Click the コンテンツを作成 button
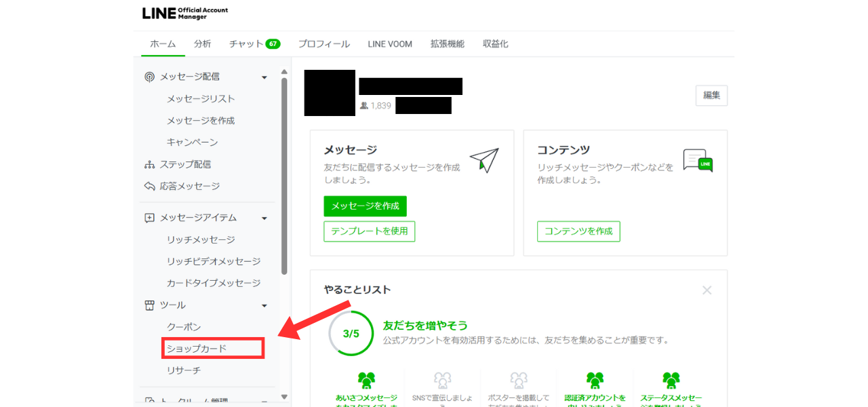Viewport: 868px width, 407px height. (578, 231)
